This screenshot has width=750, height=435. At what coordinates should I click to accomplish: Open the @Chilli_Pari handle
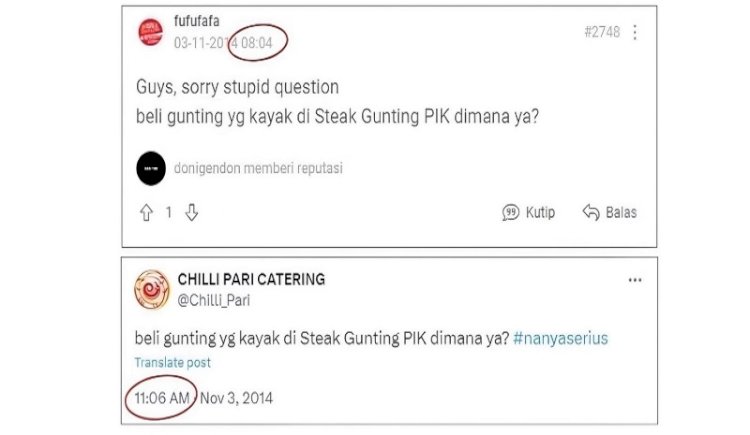pyautogui.click(x=214, y=301)
